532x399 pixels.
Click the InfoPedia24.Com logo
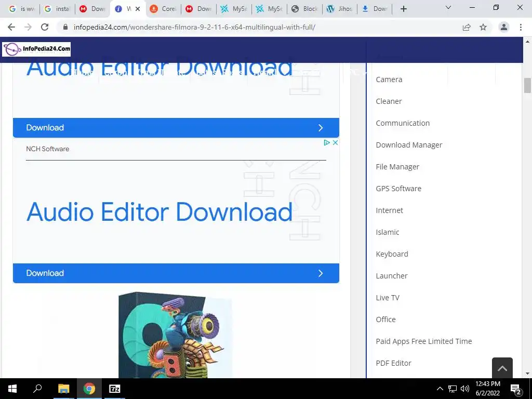36,49
